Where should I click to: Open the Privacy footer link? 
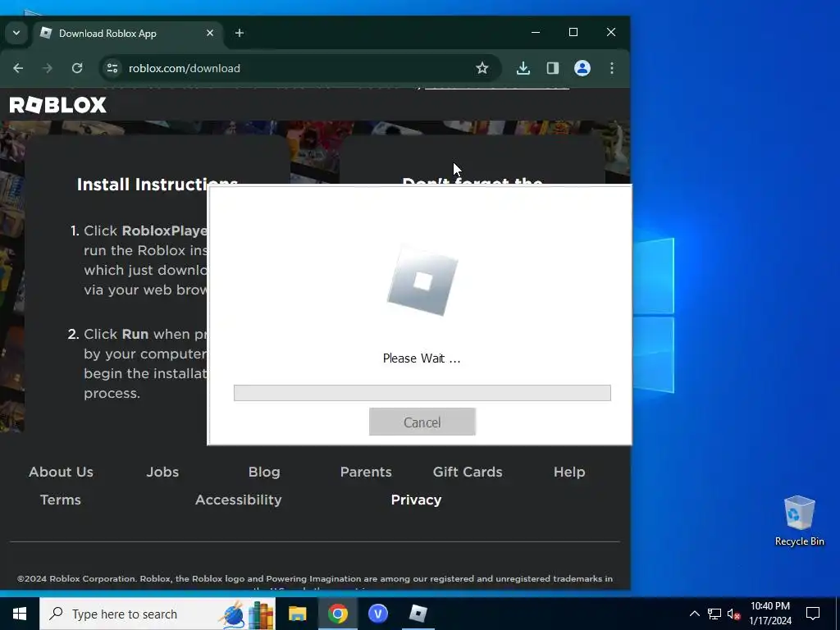click(416, 500)
